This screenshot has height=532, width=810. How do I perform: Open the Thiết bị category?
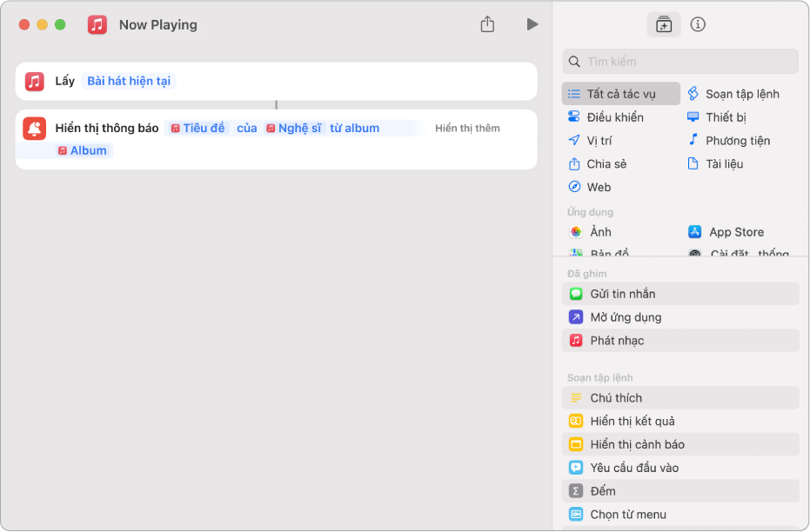(717, 117)
